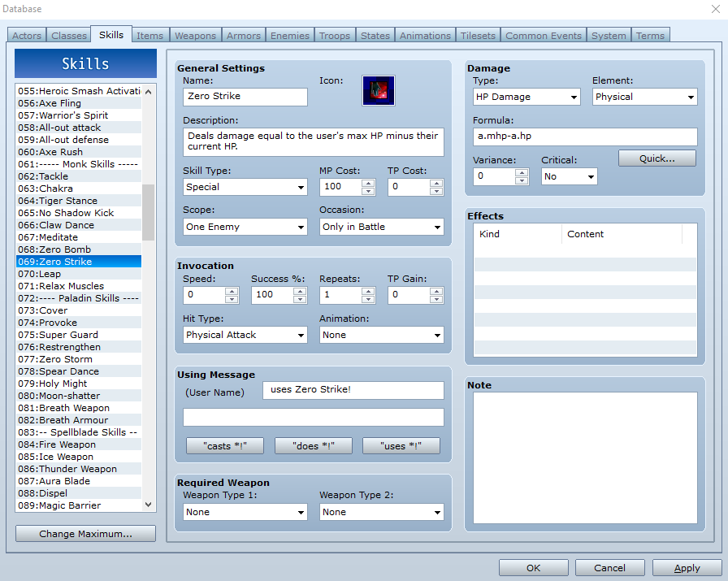
Task: Open the Hit Type dropdown
Action: [x=245, y=335]
